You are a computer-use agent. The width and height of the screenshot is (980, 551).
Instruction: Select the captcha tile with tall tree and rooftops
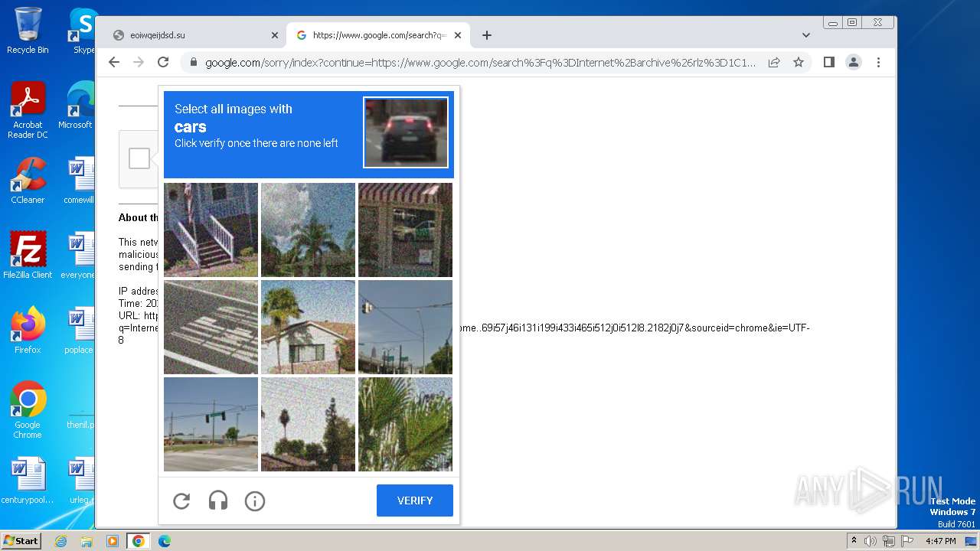click(x=308, y=424)
